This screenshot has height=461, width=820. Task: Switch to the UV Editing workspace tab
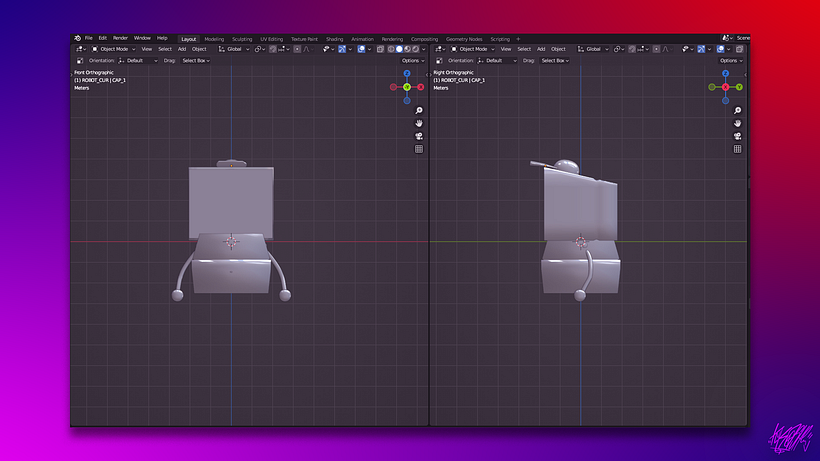coord(271,39)
